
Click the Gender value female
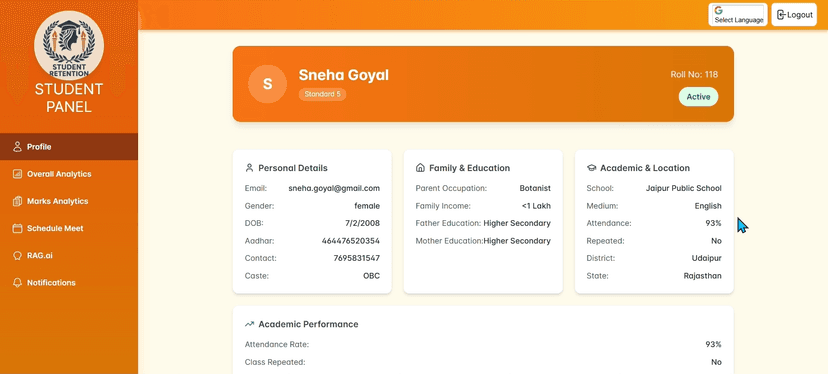(x=367, y=206)
